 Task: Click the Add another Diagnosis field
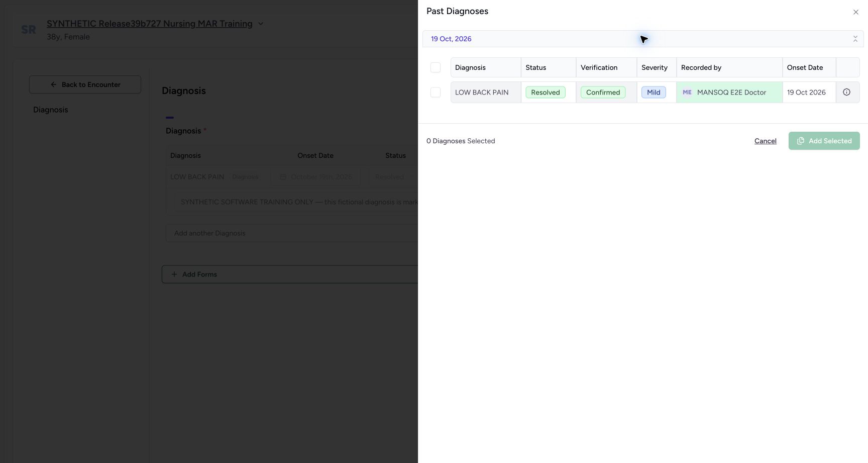click(292, 233)
